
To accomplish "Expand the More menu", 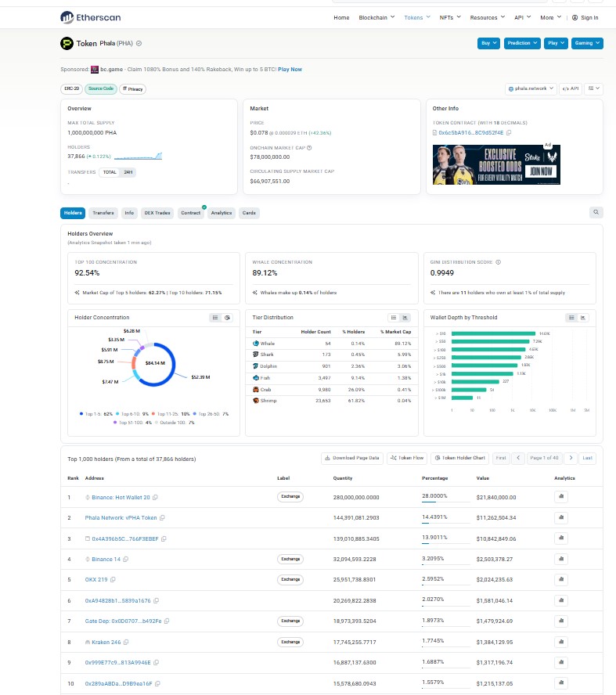I will (x=550, y=17).
